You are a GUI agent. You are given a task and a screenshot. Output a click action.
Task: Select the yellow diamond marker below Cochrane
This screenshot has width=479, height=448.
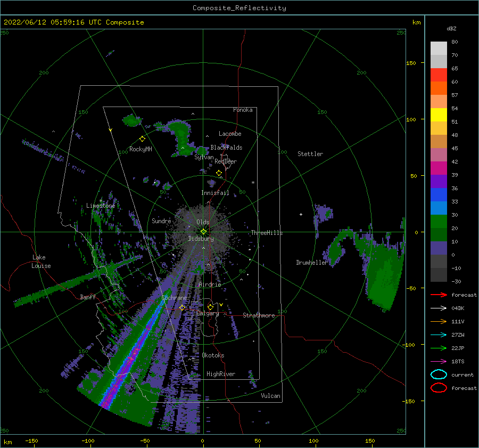(183, 307)
